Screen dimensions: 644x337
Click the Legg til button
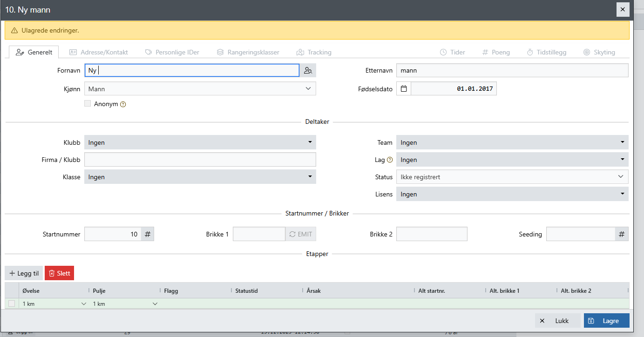pos(24,273)
